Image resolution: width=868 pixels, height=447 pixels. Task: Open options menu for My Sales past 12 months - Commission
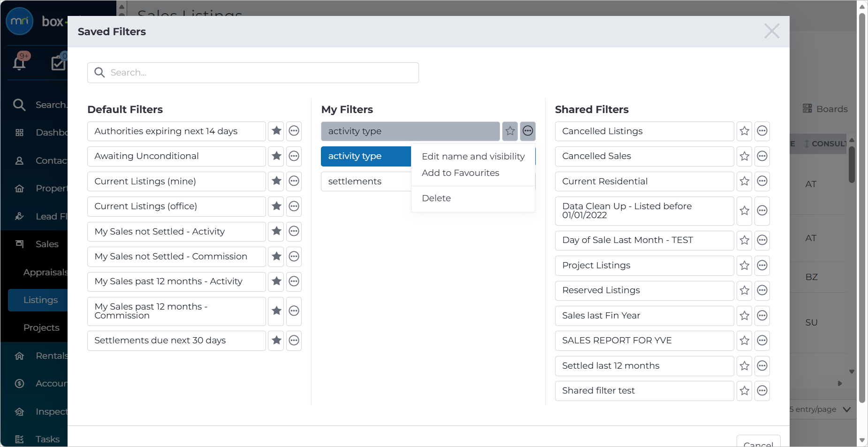coord(294,311)
